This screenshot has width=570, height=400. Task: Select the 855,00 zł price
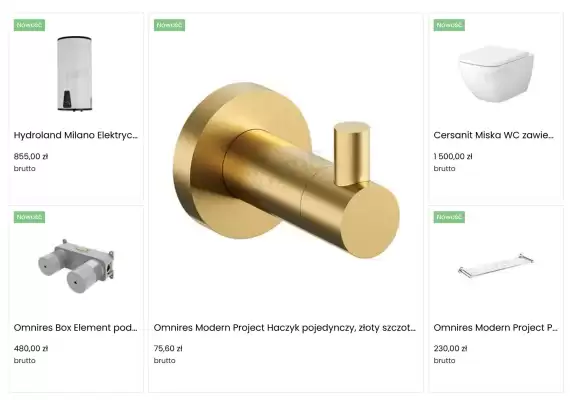[x=31, y=156]
